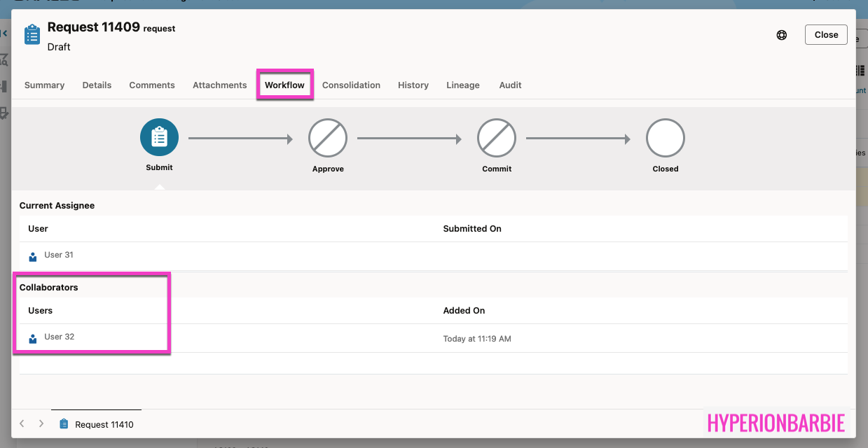Select Request 11410 in the bottom bar
868x448 pixels.
click(104, 425)
